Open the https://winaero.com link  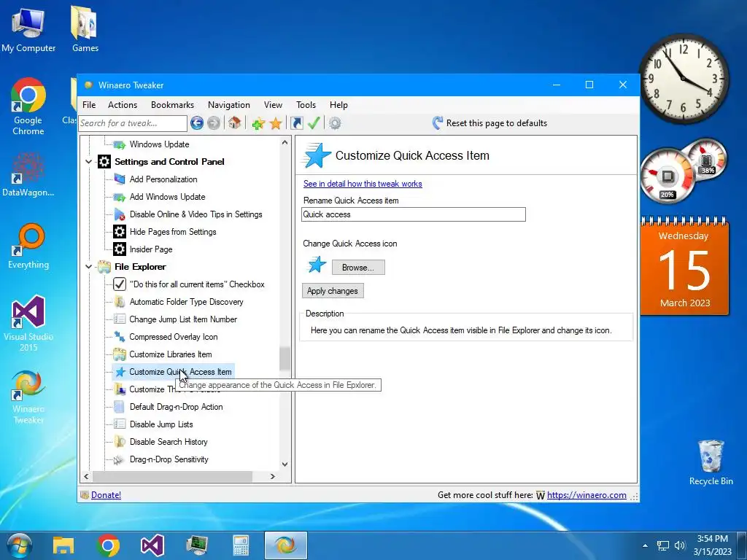(587, 495)
